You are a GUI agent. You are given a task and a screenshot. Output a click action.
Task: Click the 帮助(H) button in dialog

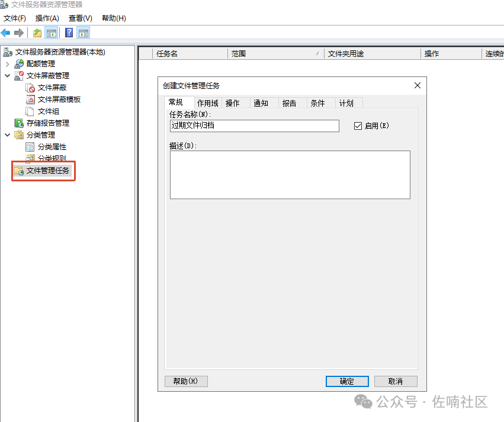coord(186,382)
